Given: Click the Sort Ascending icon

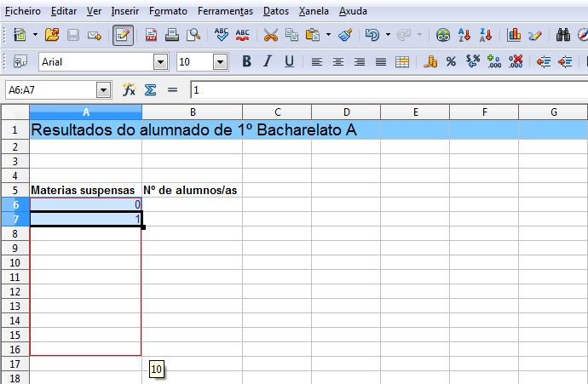Looking at the screenshot, I should pyautogui.click(x=465, y=35).
